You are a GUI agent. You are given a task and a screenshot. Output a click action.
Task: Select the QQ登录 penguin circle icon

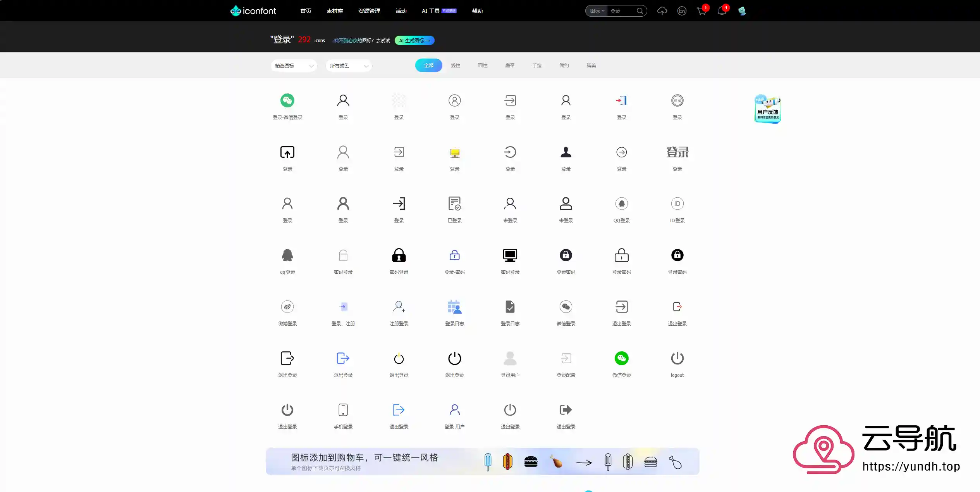coord(621,204)
